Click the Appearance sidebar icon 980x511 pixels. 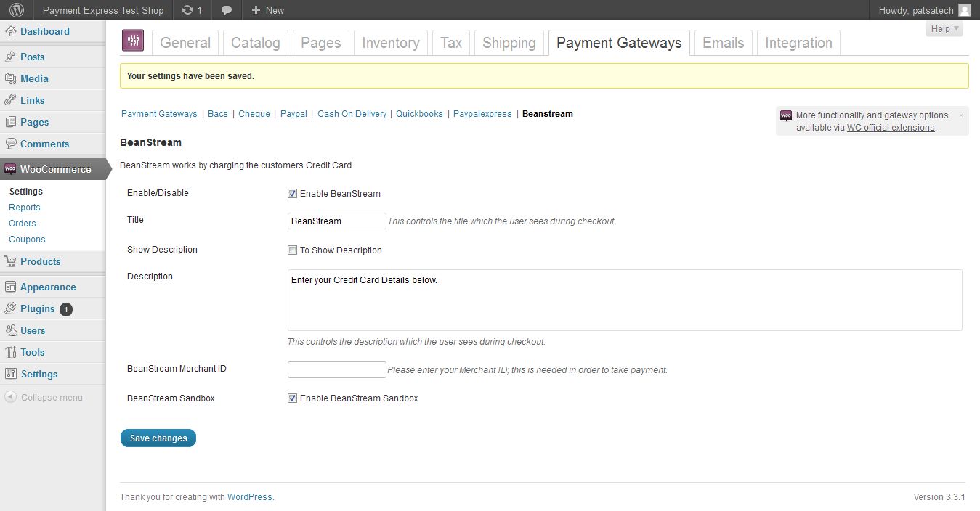[10, 287]
